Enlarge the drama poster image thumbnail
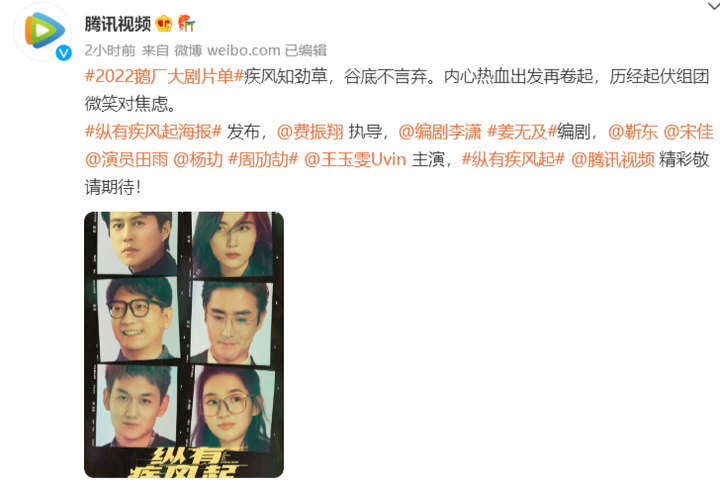 184,344
